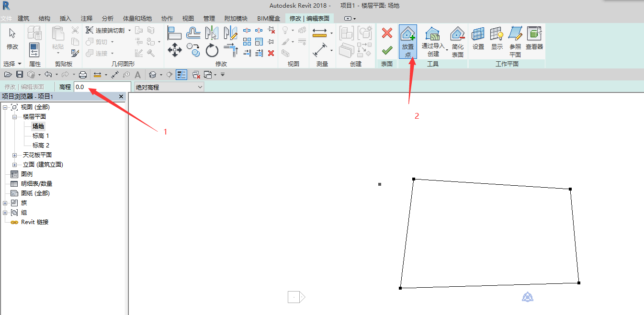Open the 建筑 ribbon tab
This screenshot has height=315, width=644.
23,19
